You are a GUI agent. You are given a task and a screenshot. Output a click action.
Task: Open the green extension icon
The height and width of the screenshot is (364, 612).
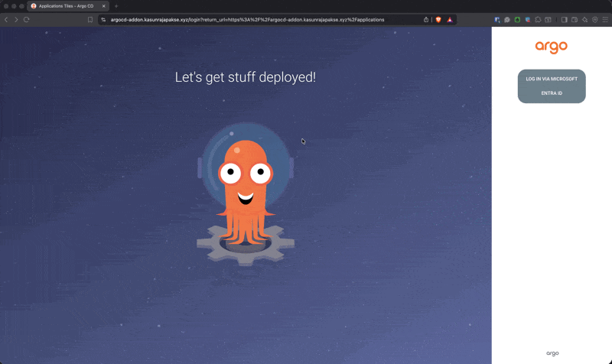click(517, 20)
